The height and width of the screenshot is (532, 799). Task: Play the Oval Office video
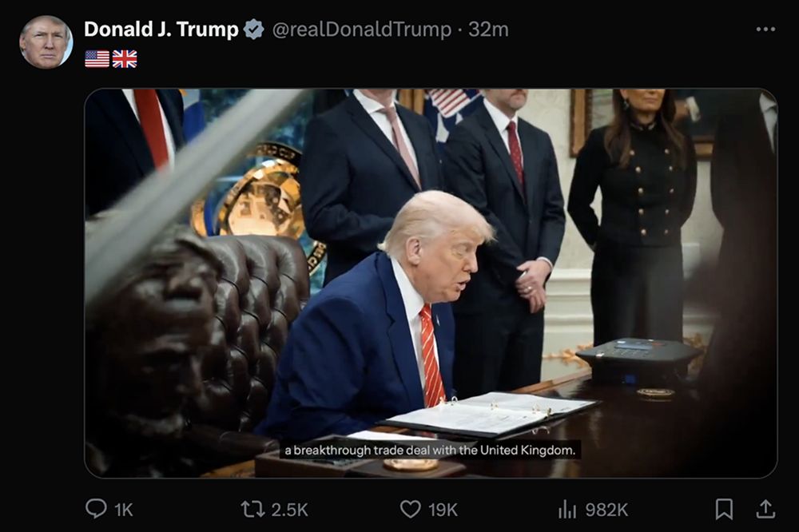point(431,284)
